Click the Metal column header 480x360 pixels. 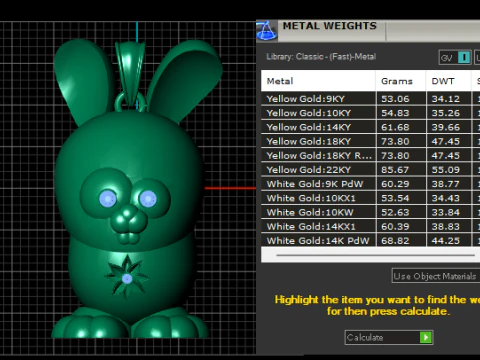(x=318, y=81)
